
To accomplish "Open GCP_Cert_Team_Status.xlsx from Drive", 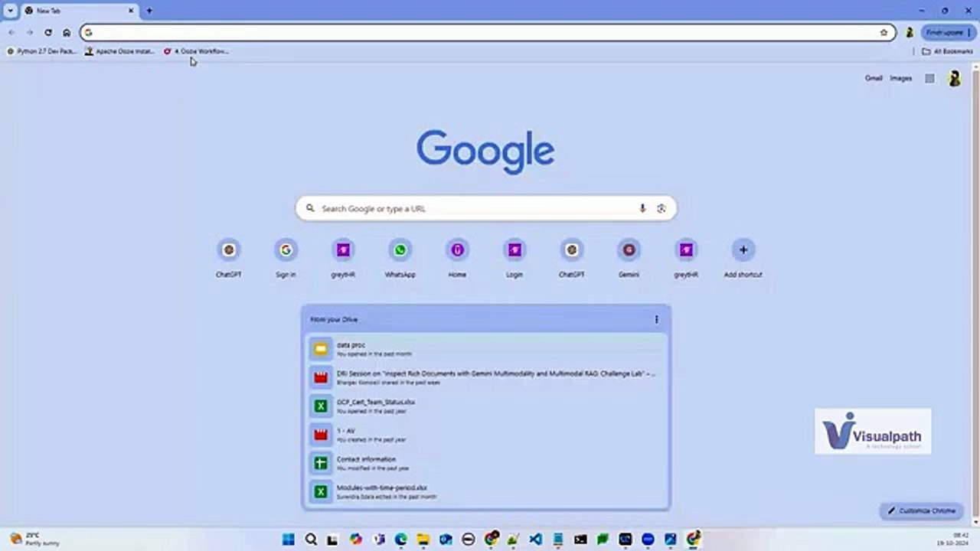I will point(486,405).
